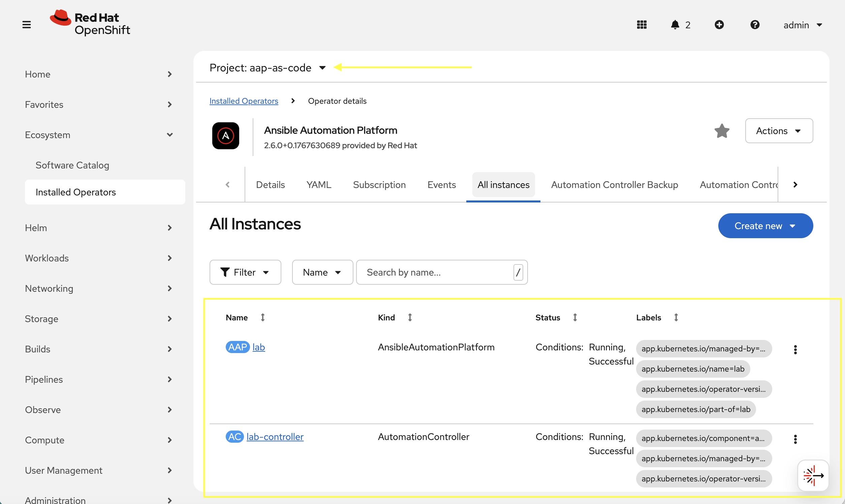This screenshot has height=504, width=845.
Task: Star the Ansible Automation Platform operator
Action: pos(722,131)
